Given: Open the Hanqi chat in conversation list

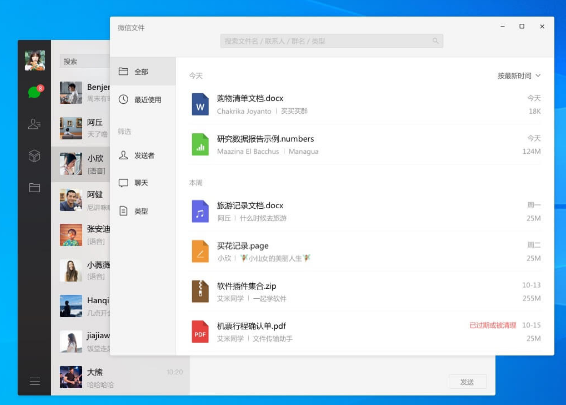Looking at the screenshot, I should [81, 306].
